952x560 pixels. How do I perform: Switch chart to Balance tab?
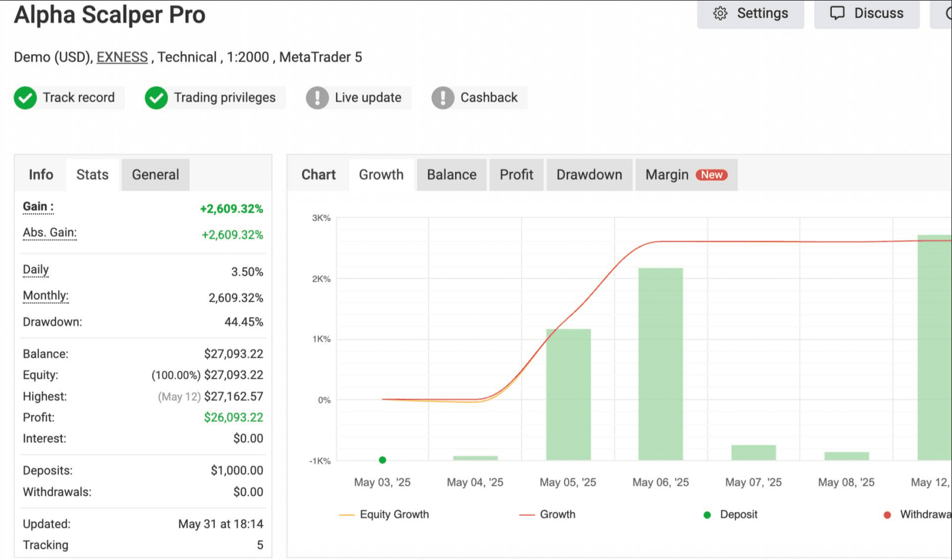click(x=452, y=175)
